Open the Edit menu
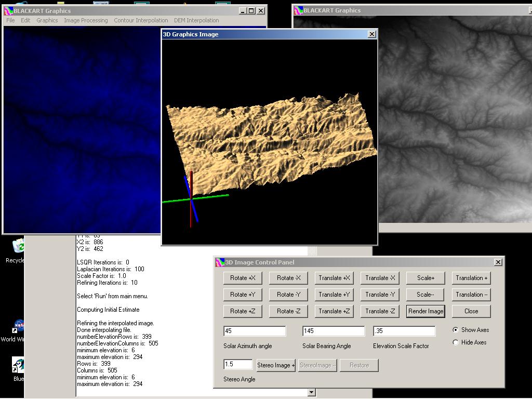The image size is (532, 399). (25, 20)
